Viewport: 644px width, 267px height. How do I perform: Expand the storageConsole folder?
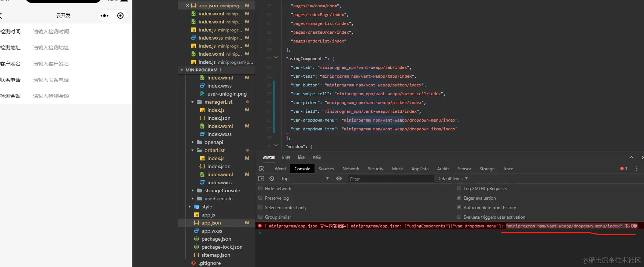(222, 190)
